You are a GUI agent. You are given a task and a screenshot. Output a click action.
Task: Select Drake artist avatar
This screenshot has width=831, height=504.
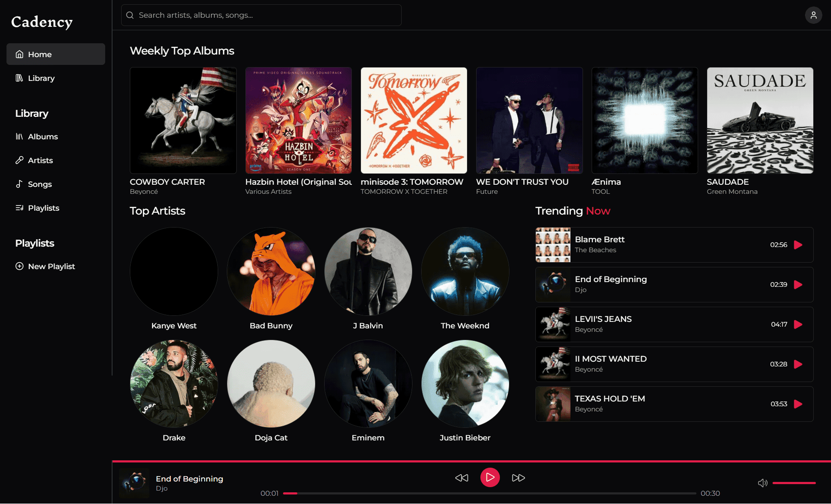pyautogui.click(x=174, y=384)
